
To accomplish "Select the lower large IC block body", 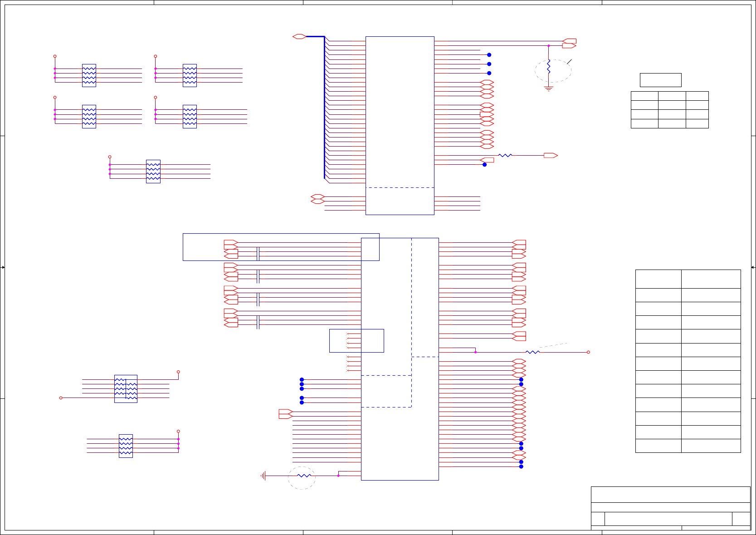I will coord(400,359).
